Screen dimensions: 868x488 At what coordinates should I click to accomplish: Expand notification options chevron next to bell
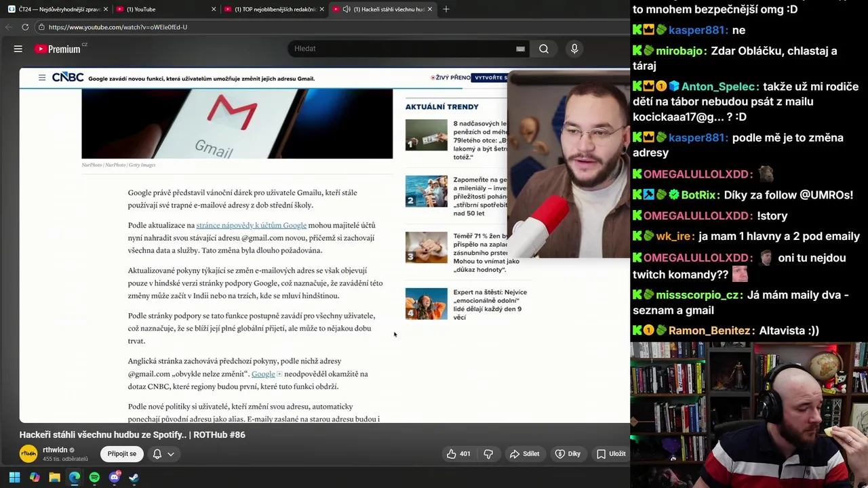pos(171,454)
